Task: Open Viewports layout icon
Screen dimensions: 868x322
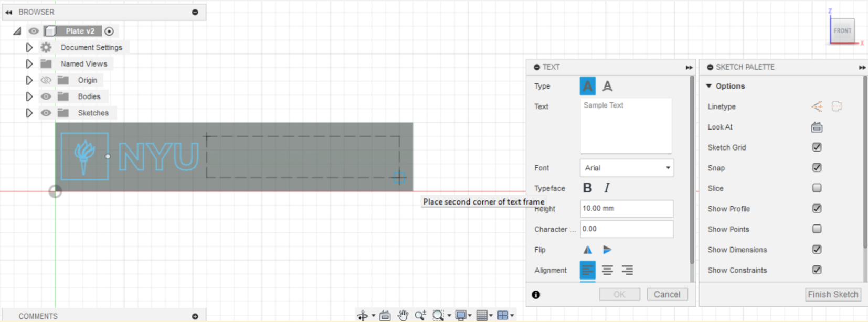Action: pyautogui.click(x=503, y=315)
